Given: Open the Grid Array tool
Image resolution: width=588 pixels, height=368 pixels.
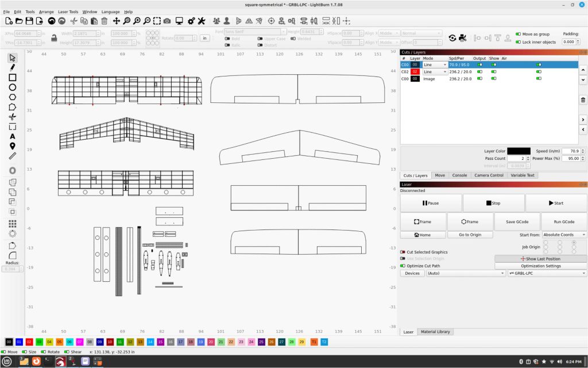Looking at the screenshot, I should pos(13,224).
